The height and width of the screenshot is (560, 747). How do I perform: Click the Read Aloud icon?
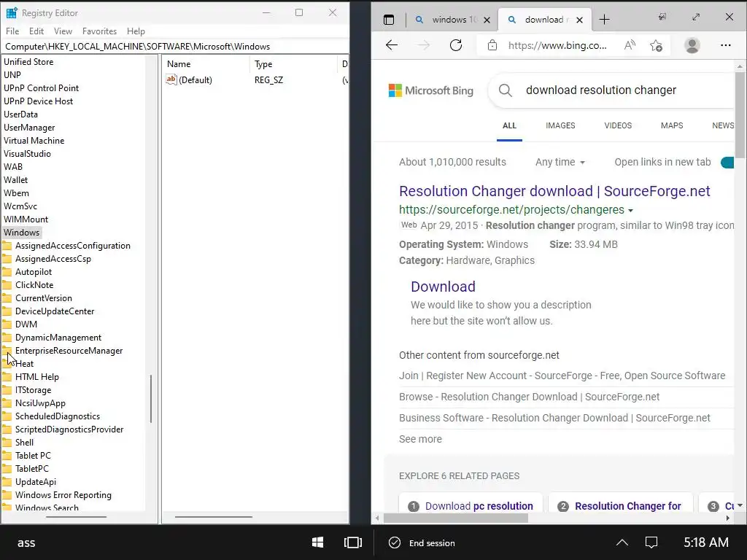click(x=630, y=45)
